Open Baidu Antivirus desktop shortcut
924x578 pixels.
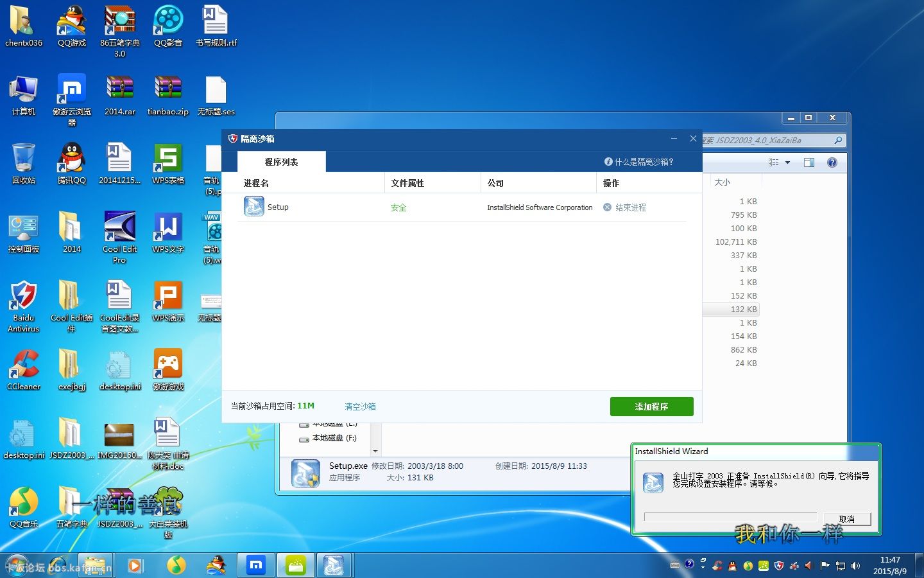click(23, 295)
